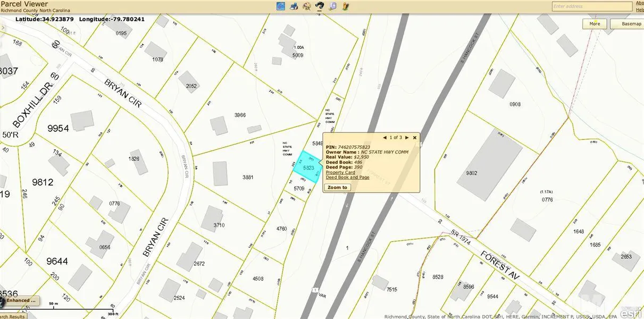
Task: Open the Property Card link
Action: tap(340, 172)
